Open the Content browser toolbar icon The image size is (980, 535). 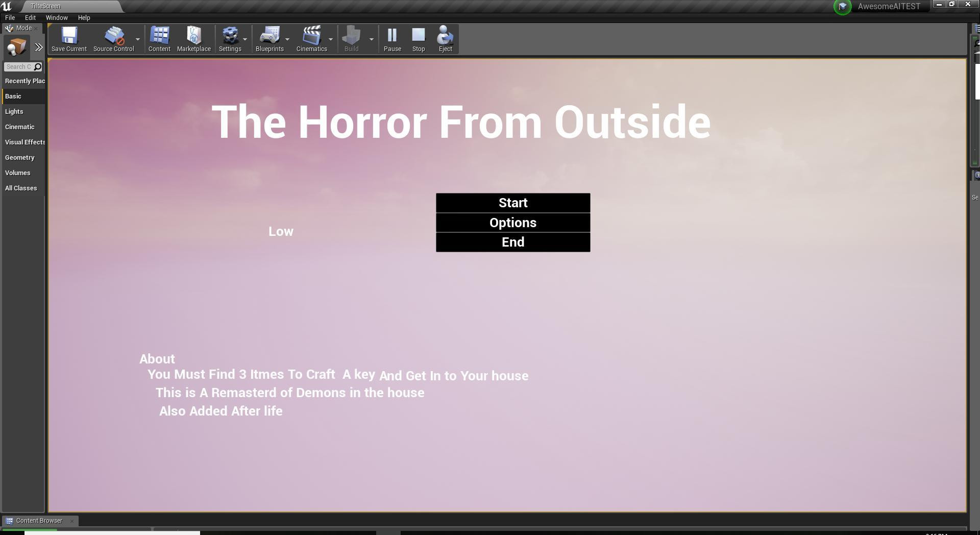pos(159,39)
